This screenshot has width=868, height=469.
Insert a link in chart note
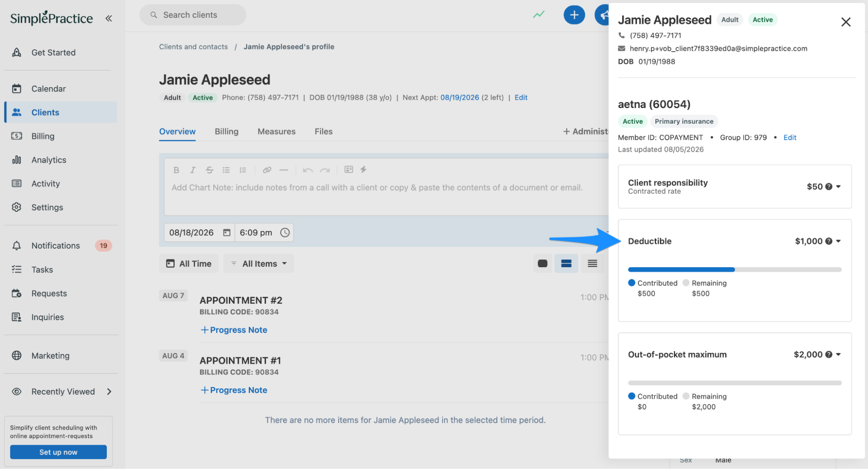pyautogui.click(x=267, y=170)
